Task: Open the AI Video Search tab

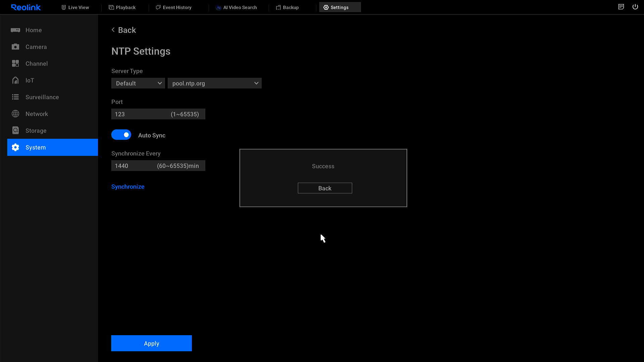Action: point(236,7)
